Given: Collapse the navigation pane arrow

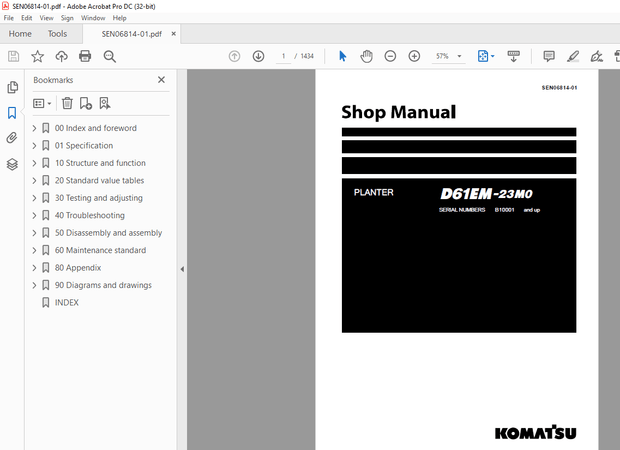Looking at the screenshot, I should (182, 269).
